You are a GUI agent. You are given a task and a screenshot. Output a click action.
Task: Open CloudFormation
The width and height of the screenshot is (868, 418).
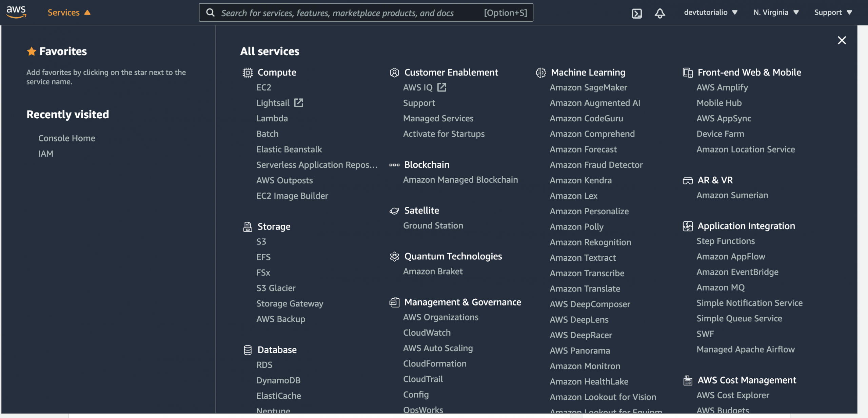[435, 364]
